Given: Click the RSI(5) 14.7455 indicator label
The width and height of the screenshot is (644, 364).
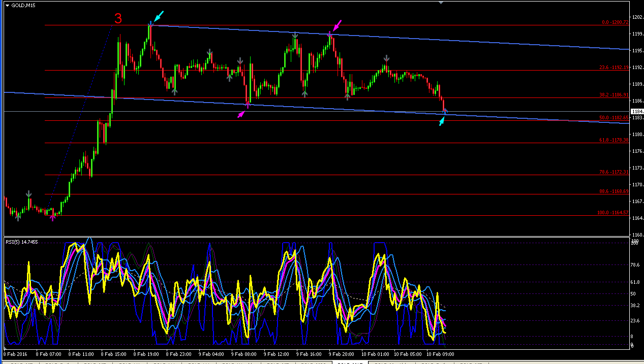Looking at the screenshot, I should [x=21, y=242].
